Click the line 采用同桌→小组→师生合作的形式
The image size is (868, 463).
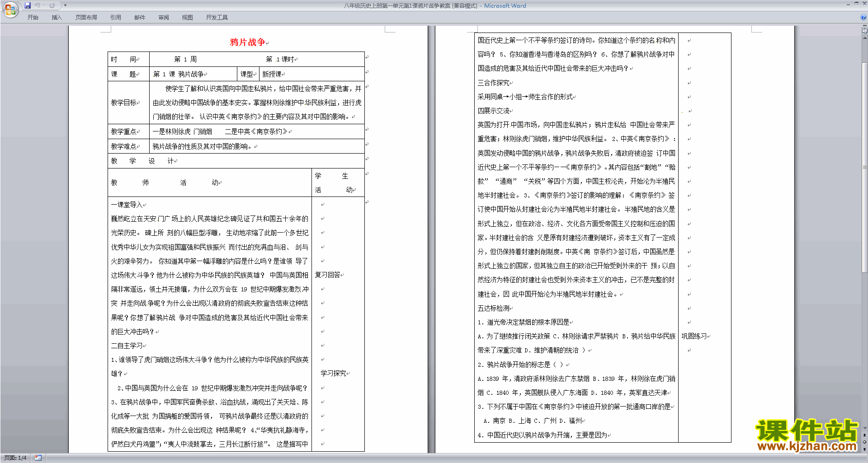[525, 97]
